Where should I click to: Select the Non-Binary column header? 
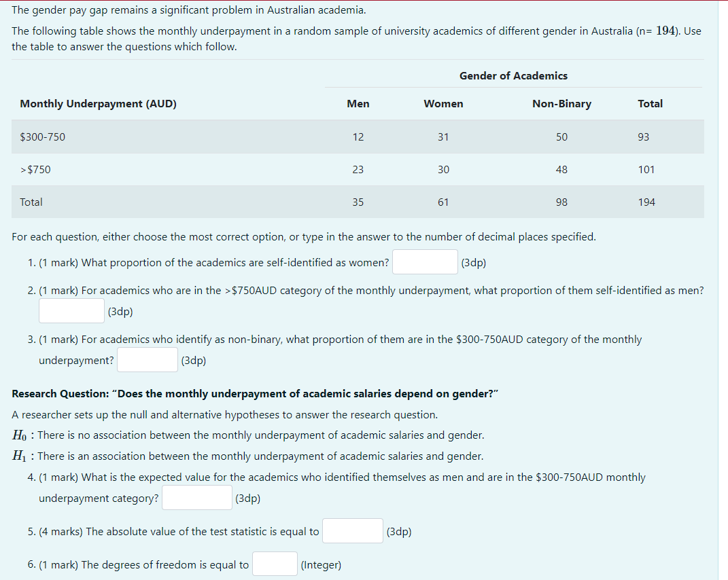coord(561,103)
